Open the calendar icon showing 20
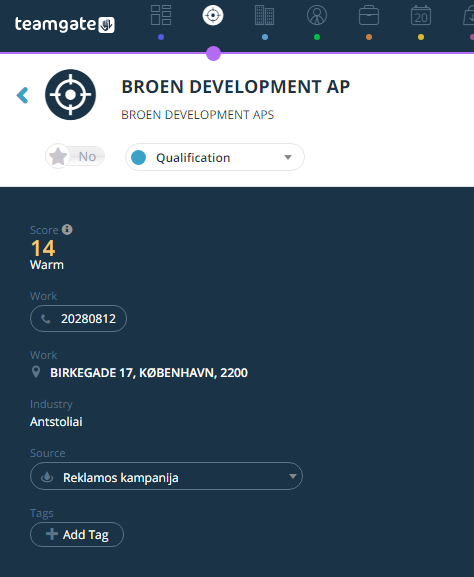 coord(421,15)
